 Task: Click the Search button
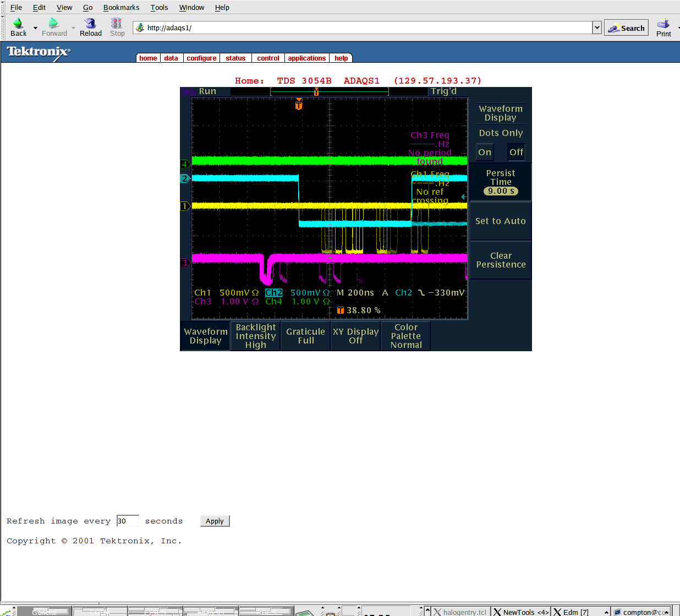pyautogui.click(x=626, y=28)
